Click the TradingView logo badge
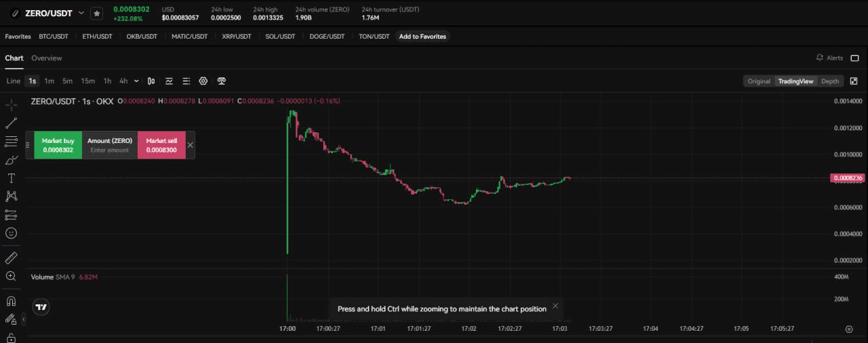Image resolution: width=868 pixels, height=343 pixels. (41, 307)
